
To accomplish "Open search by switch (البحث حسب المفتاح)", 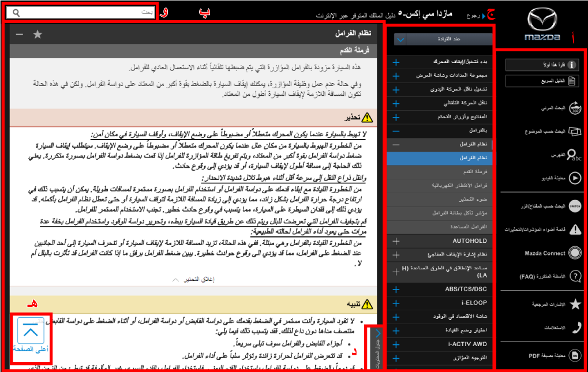I will (x=575, y=206).
